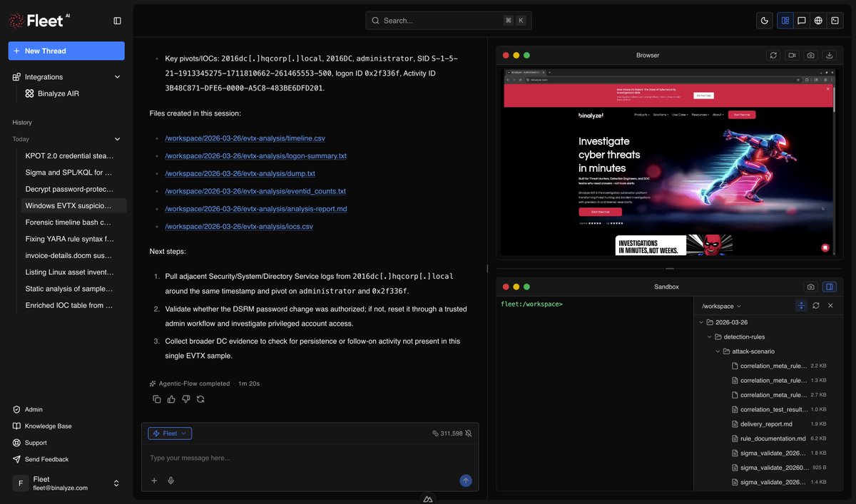This screenshot has width=856, height=504.
Task: Open logon-summary.txt file link
Action: (x=255, y=155)
